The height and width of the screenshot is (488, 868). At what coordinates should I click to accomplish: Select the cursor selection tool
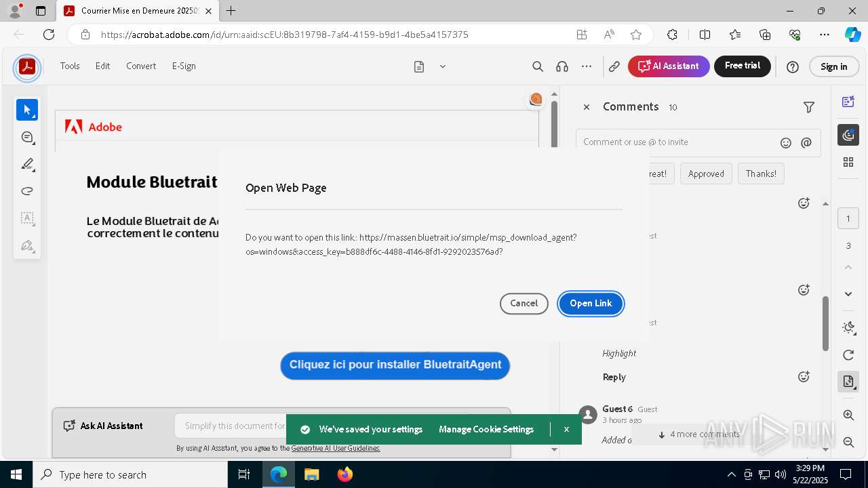coord(27,110)
